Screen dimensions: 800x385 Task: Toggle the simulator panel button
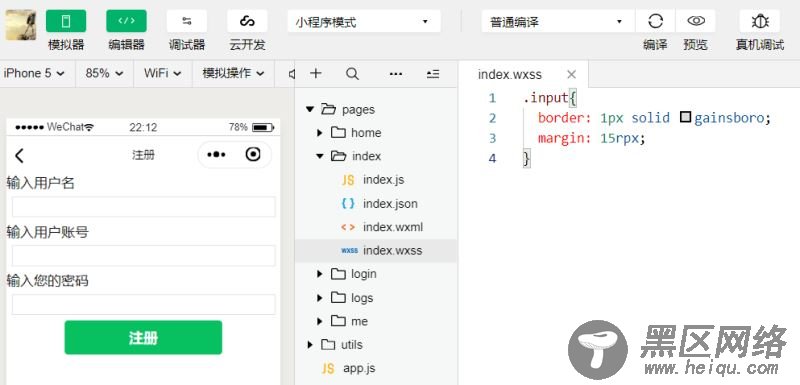66,21
